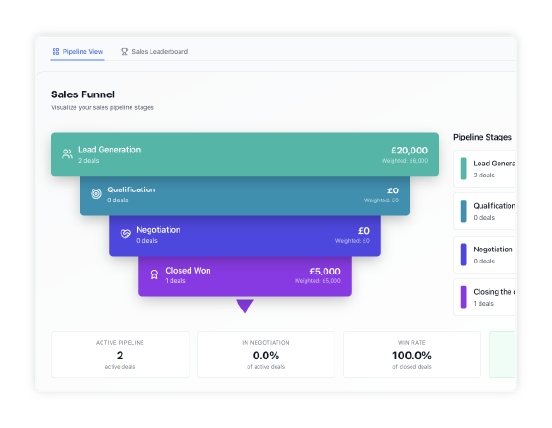Select the Negotiation funnel stage

245,236
